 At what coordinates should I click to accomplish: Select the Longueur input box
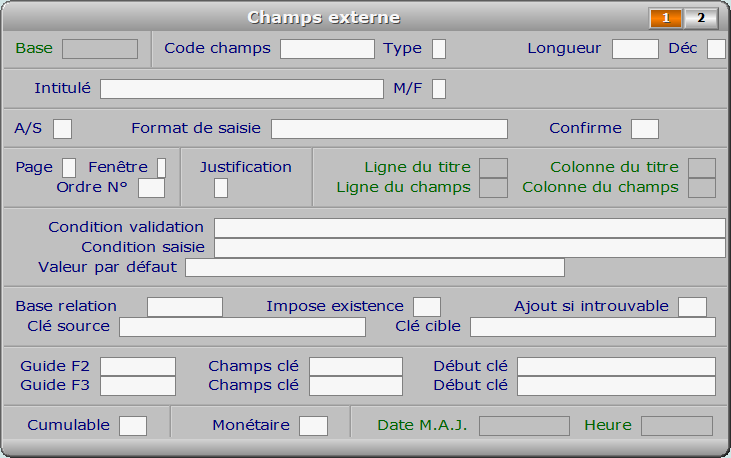click(x=635, y=49)
